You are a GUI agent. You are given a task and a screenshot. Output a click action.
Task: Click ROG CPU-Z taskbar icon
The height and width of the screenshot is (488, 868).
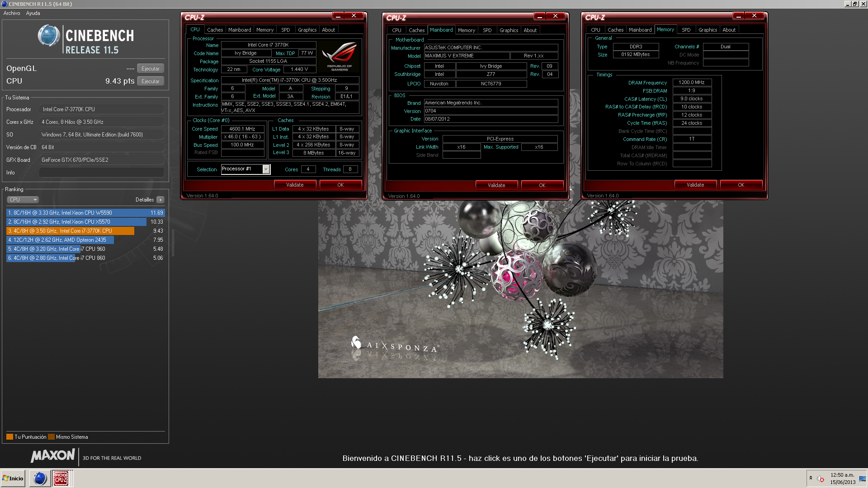click(61, 478)
